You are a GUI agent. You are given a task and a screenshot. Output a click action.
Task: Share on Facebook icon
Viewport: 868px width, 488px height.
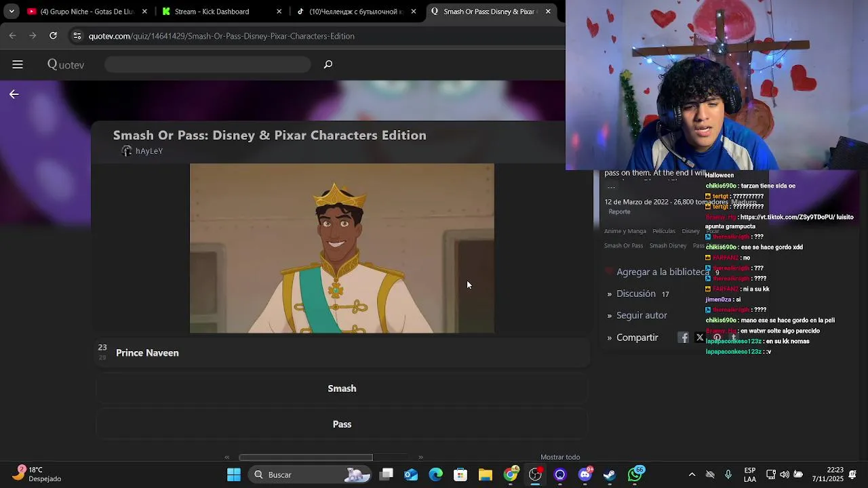coord(684,338)
